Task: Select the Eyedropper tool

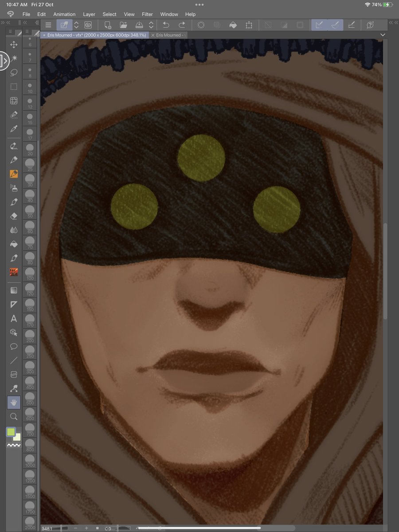Action: pos(13,129)
